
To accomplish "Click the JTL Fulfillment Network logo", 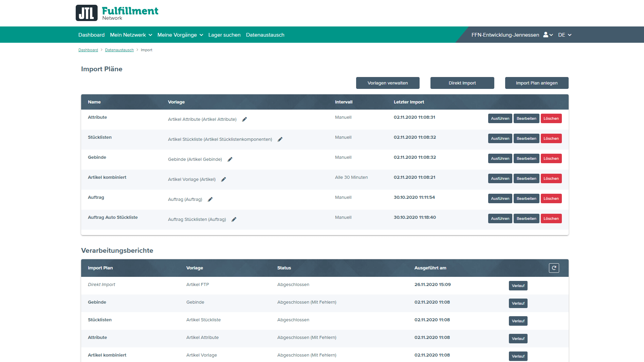I will [117, 13].
